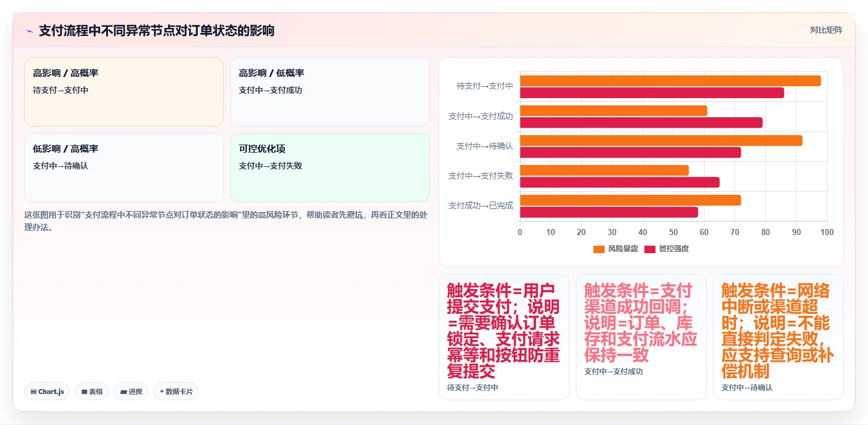
Task: Toggle the 风险暴露 legend entry
Action: (615, 249)
